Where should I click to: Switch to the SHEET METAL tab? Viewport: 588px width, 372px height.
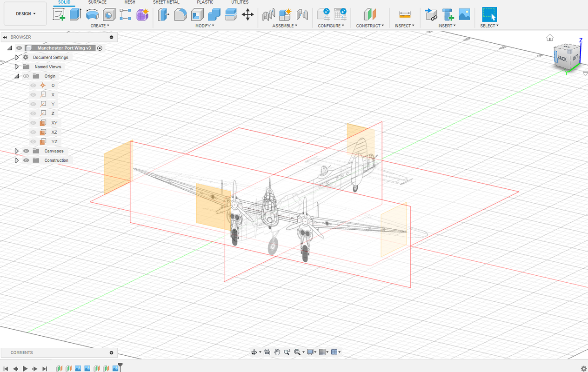(x=166, y=2)
